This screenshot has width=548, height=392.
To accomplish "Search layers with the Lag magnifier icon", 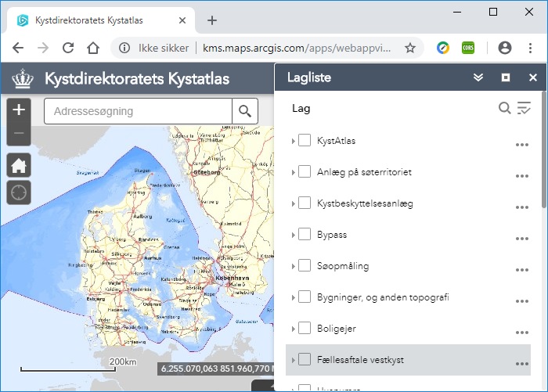I will 504,108.
